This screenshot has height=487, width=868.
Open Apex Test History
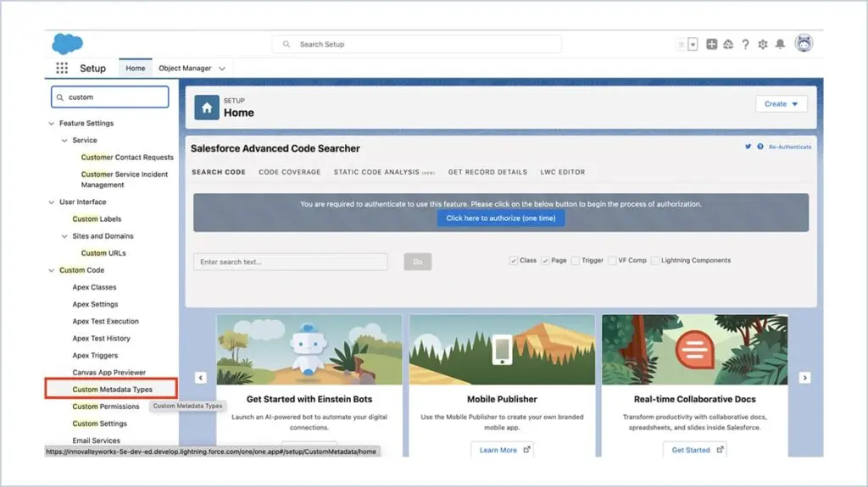(x=102, y=339)
